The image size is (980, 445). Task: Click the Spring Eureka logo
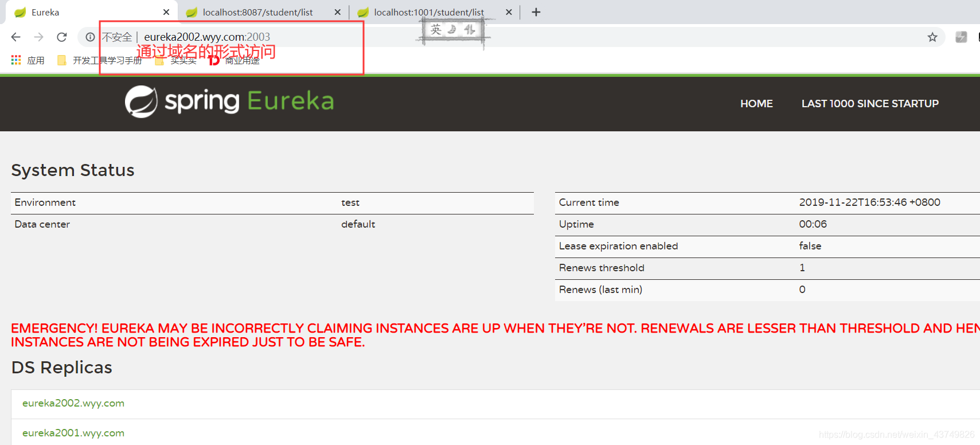pos(229,102)
